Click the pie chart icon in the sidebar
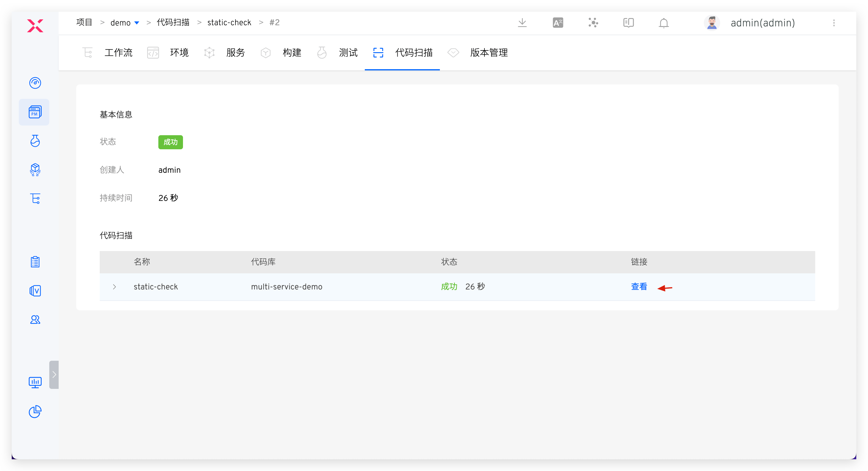This screenshot has height=471, width=868. coord(35,411)
